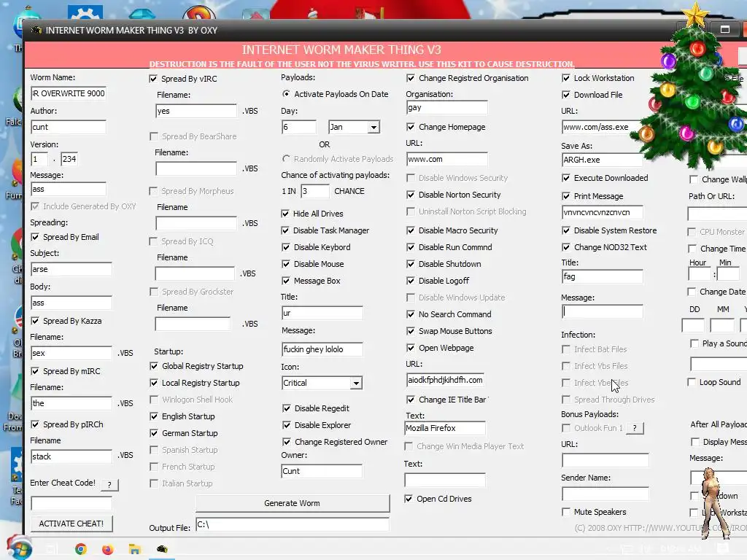Click the 1 IN chance number field

coord(315,191)
